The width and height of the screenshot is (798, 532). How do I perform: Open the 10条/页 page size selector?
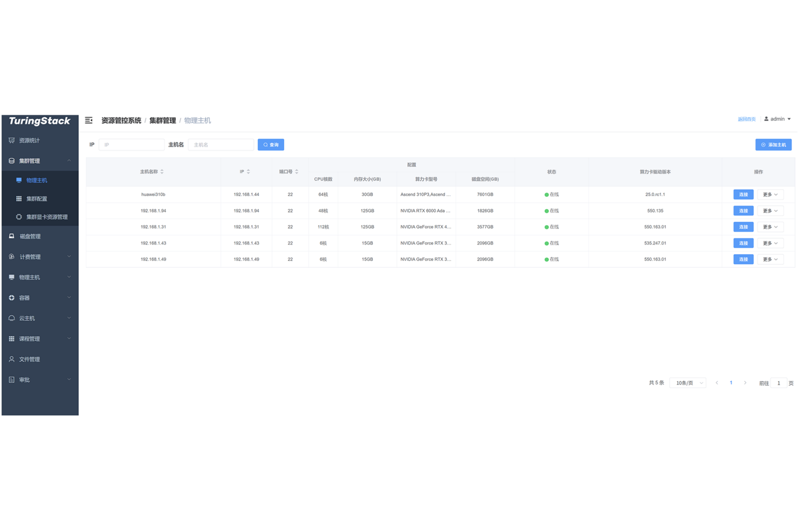688,383
